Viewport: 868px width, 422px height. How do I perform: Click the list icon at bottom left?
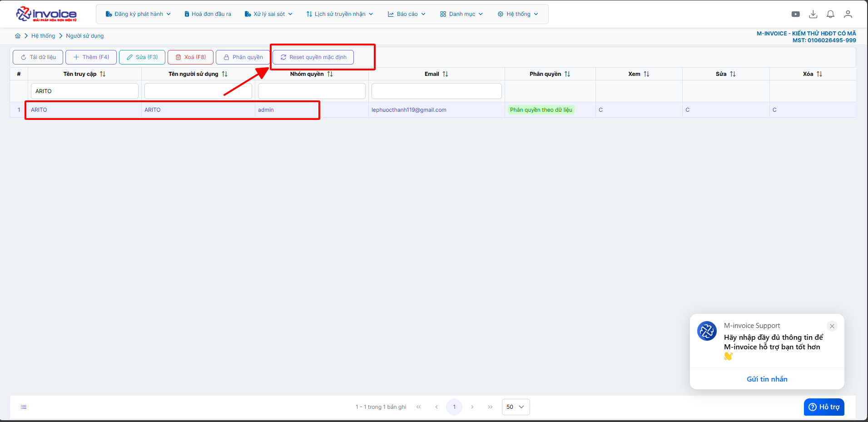coord(24,407)
